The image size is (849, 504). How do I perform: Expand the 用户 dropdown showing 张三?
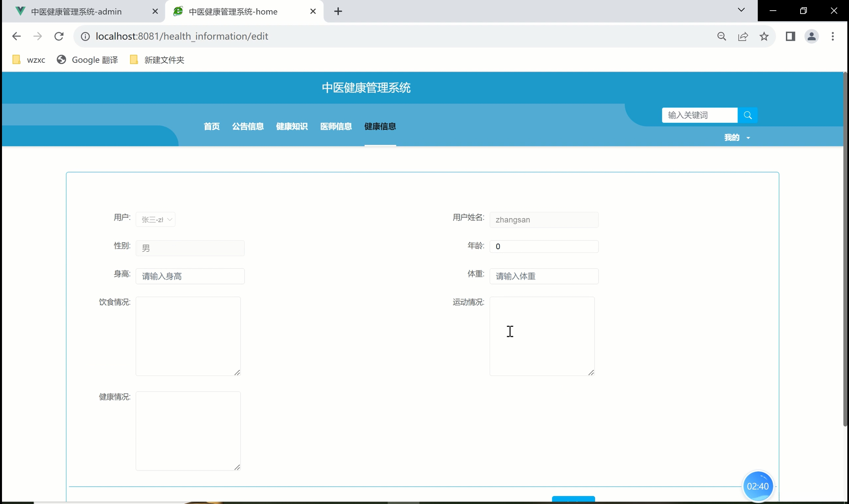click(x=156, y=220)
